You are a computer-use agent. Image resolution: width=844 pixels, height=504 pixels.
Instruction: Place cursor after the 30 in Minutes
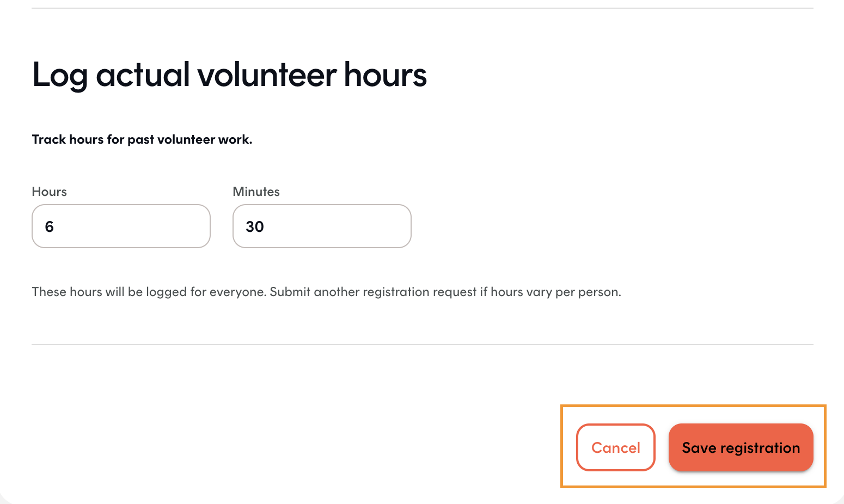[265, 226]
